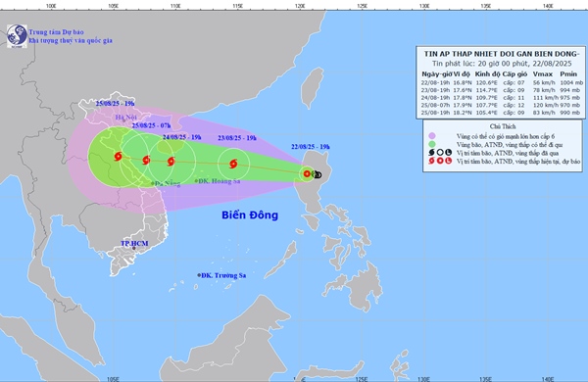Click the storm icon at 25/08/25 - 07h

(146, 160)
